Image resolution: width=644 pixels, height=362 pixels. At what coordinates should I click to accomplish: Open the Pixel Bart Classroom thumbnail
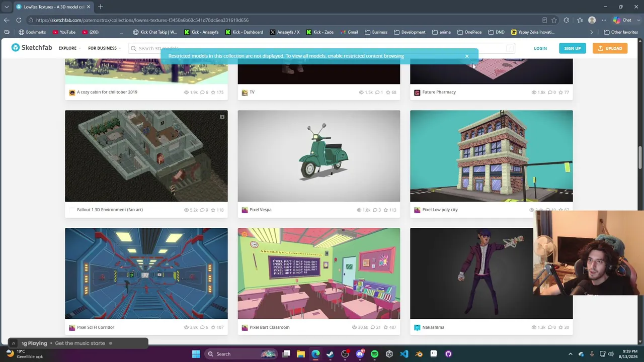[x=319, y=274]
